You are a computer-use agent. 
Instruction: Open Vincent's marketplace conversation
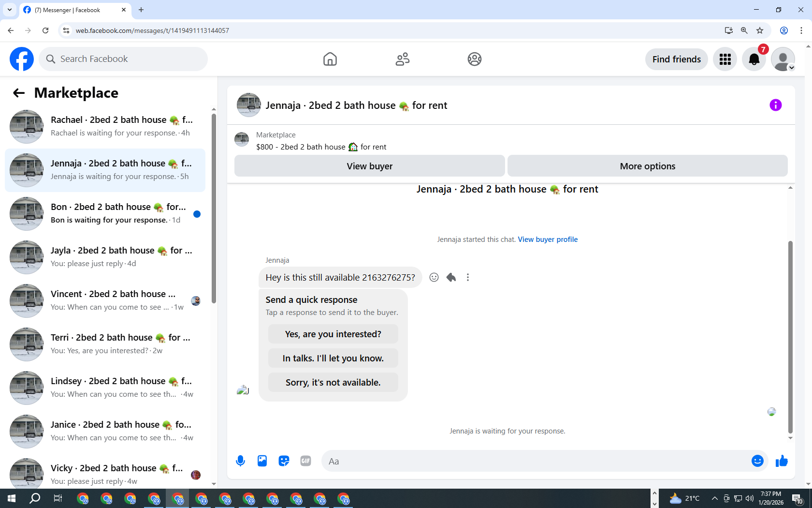[105, 301]
